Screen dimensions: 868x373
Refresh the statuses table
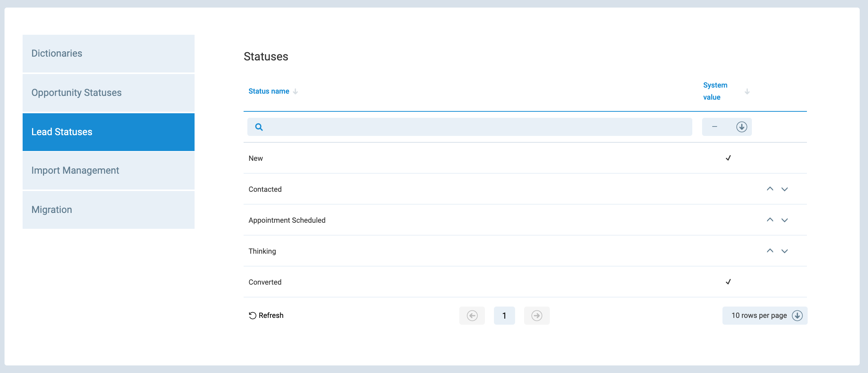[x=266, y=316]
